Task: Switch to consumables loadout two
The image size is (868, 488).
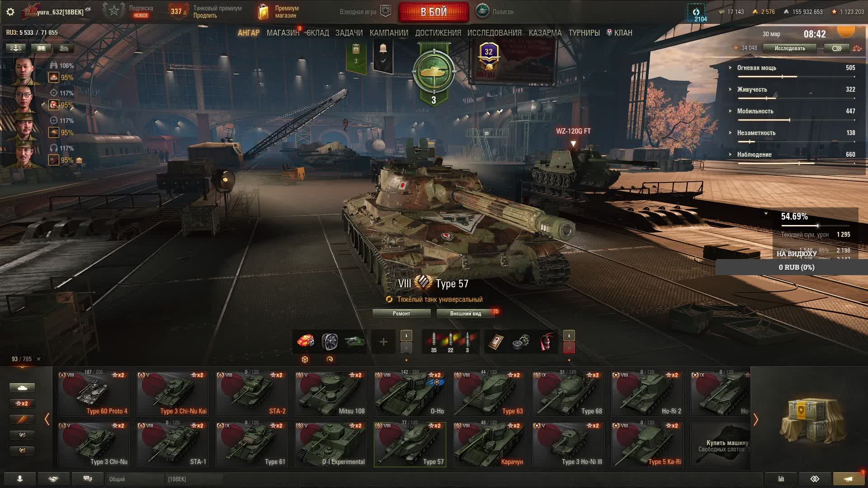Action: click(x=569, y=347)
